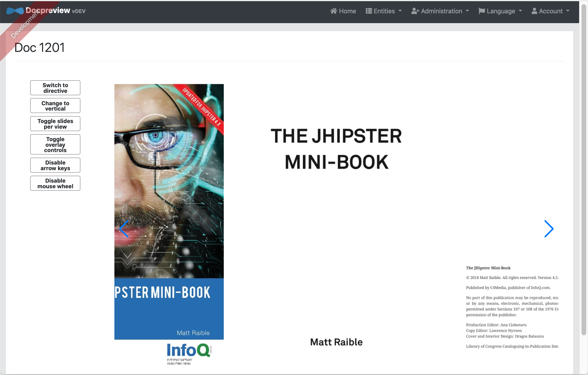This screenshot has width=588, height=375.
Task: Toggle slides per view setting
Action: pyautogui.click(x=55, y=124)
